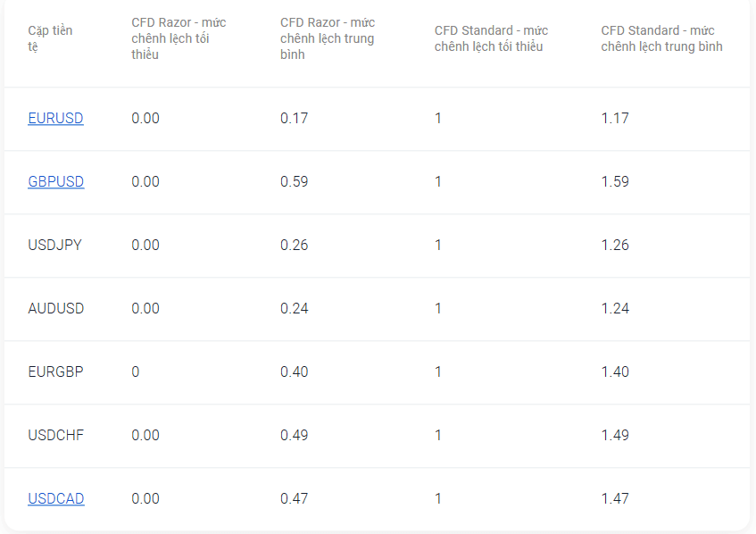The width and height of the screenshot is (756, 534).
Task: Select the USDJPY pair cell
Action: [55, 245]
